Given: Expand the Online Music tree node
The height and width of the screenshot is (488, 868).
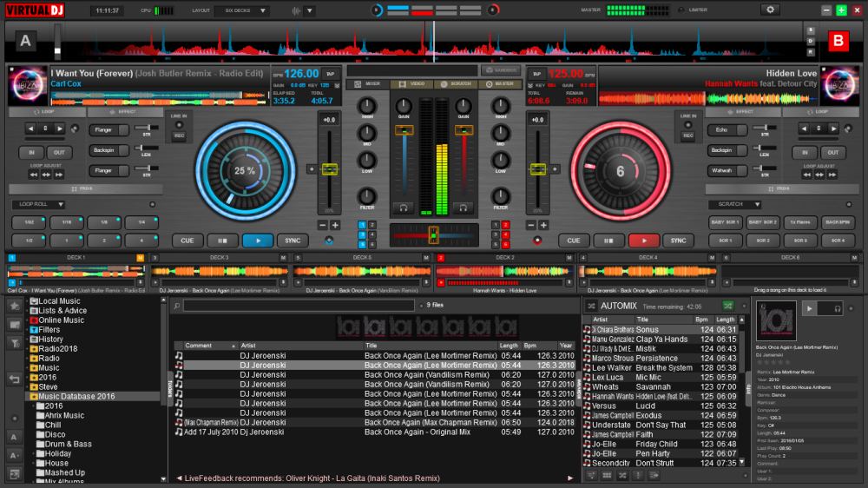Looking at the screenshot, I should pyautogui.click(x=27, y=320).
